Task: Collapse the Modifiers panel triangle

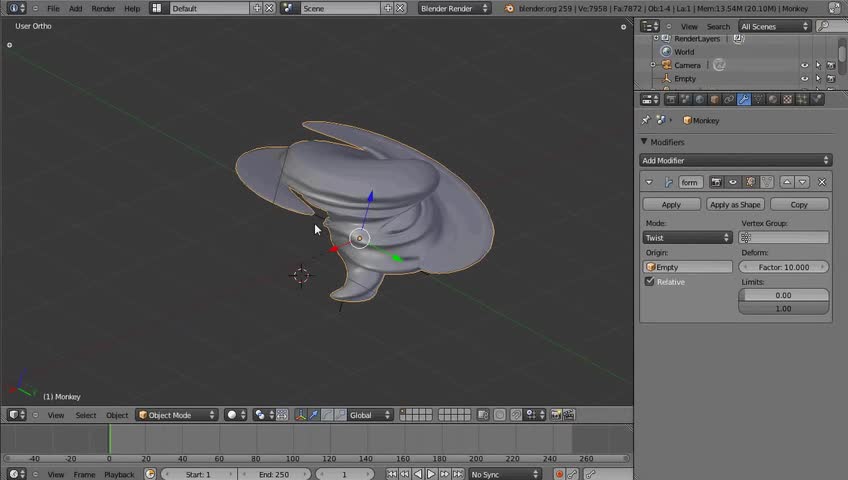Action: tap(644, 142)
